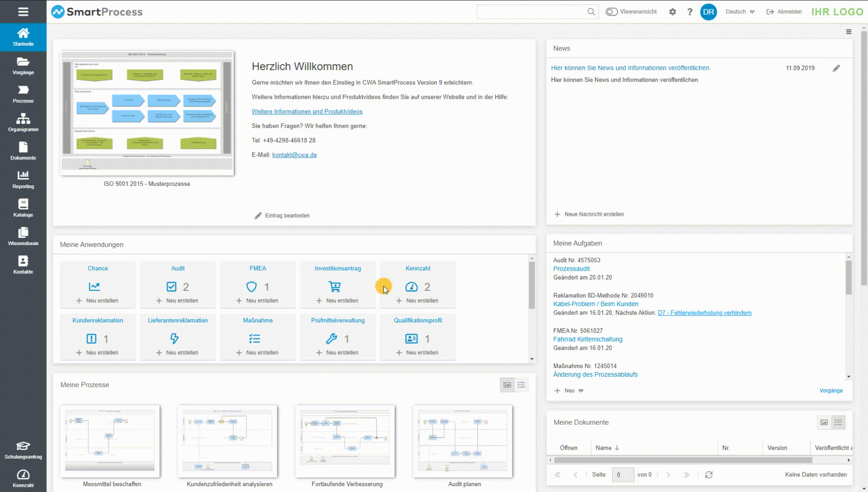The height and width of the screenshot is (492, 868).
Task: Open help question mark
Action: (690, 12)
